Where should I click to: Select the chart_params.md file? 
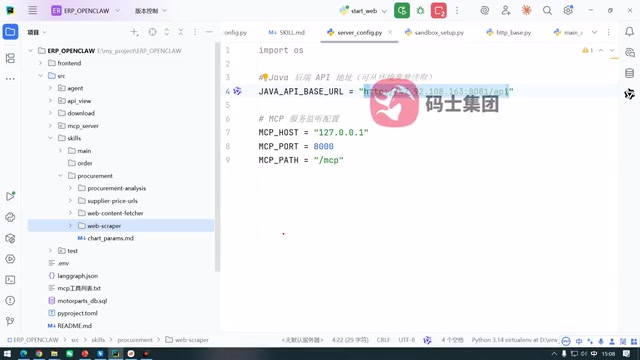106,238
